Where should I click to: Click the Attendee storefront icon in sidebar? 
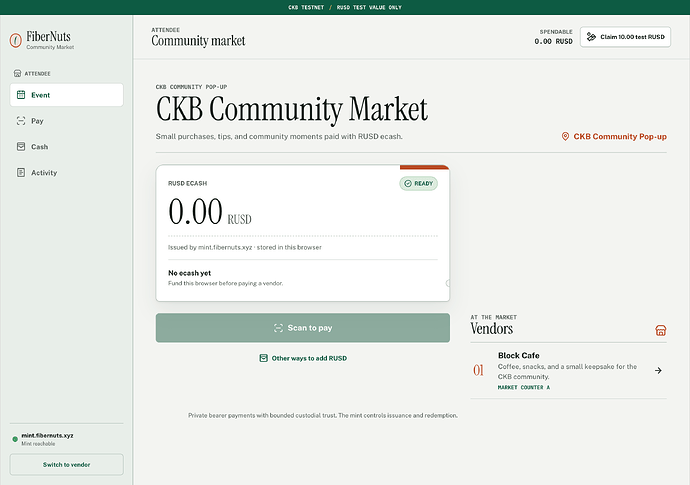point(18,73)
